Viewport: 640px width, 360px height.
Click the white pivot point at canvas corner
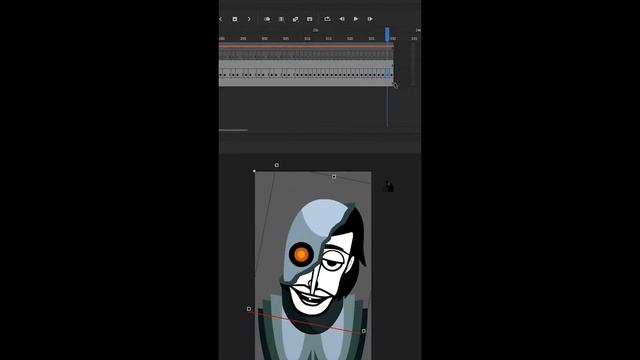(254, 171)
